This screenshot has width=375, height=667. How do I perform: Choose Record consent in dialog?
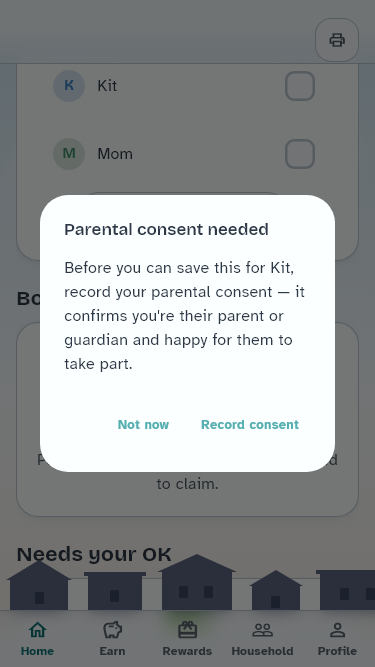click(x=250, y=425)
